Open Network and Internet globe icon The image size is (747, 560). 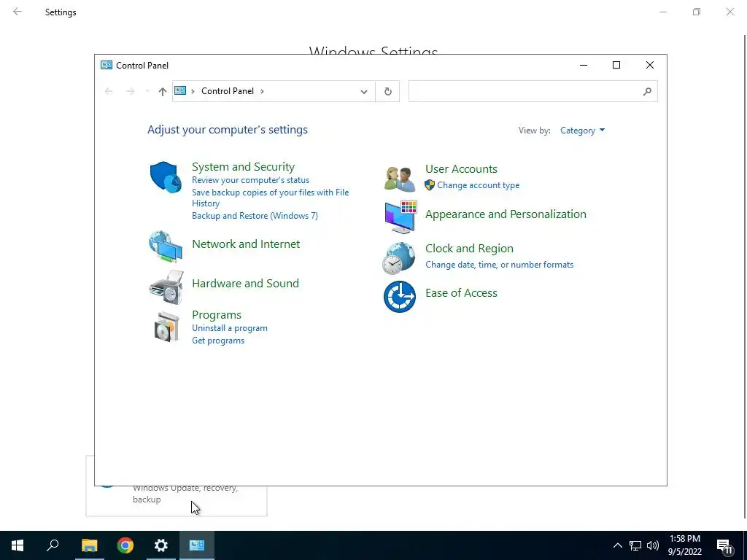(x=166, y=246)
